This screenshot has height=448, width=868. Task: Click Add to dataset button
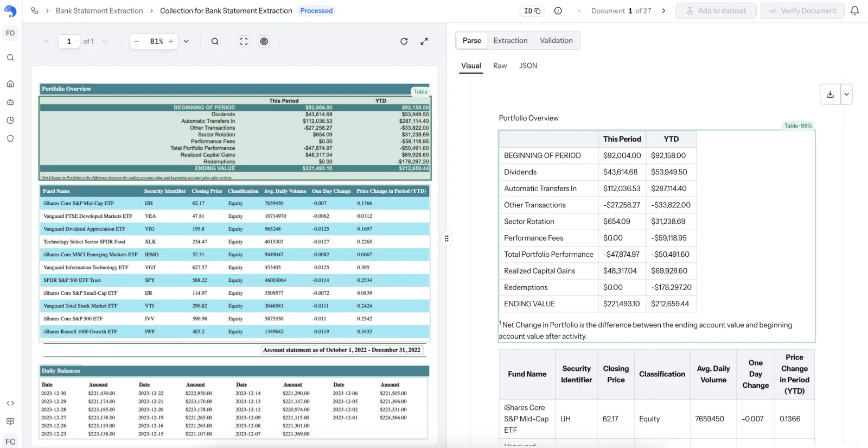tap(716, 11)
